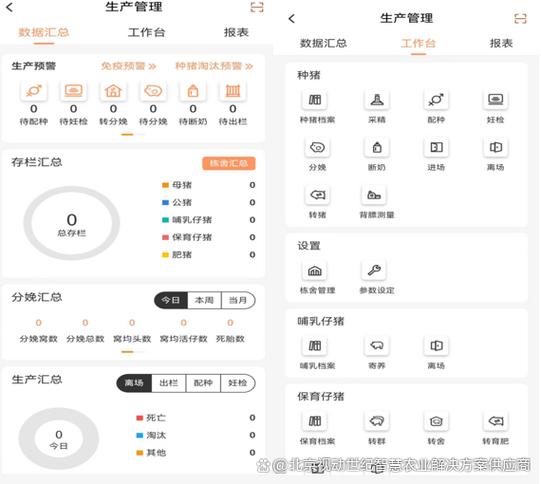Screen dimensions: 541x484
Task: Open 妊检 icon under the 种猪 section
Action: (x=495, y=100)
